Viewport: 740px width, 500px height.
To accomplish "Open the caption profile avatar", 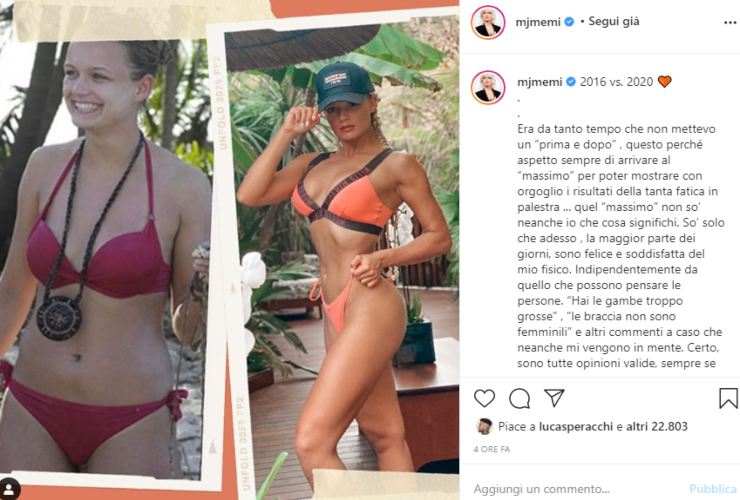I will [488, 87].
